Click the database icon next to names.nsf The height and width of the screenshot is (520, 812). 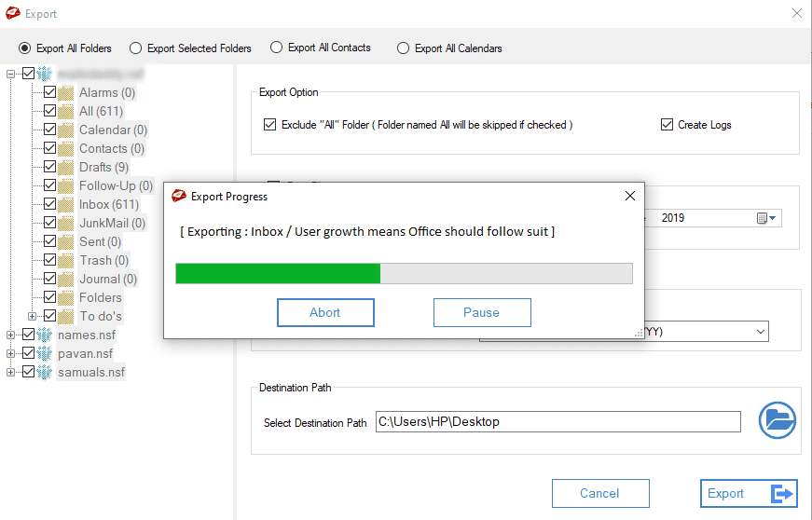45,335
